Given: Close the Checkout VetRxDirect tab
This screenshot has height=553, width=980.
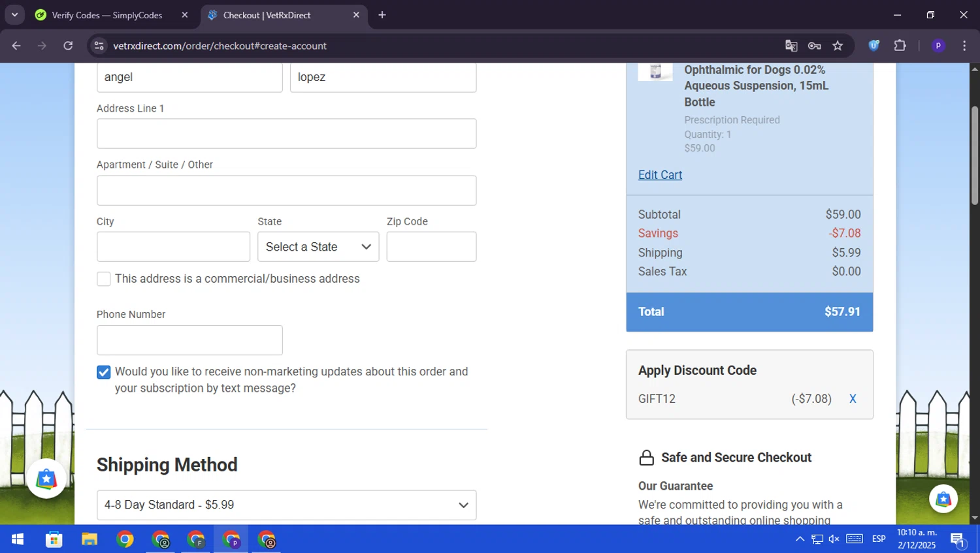Looking at the screenshot, I should [x=356, y=15].
